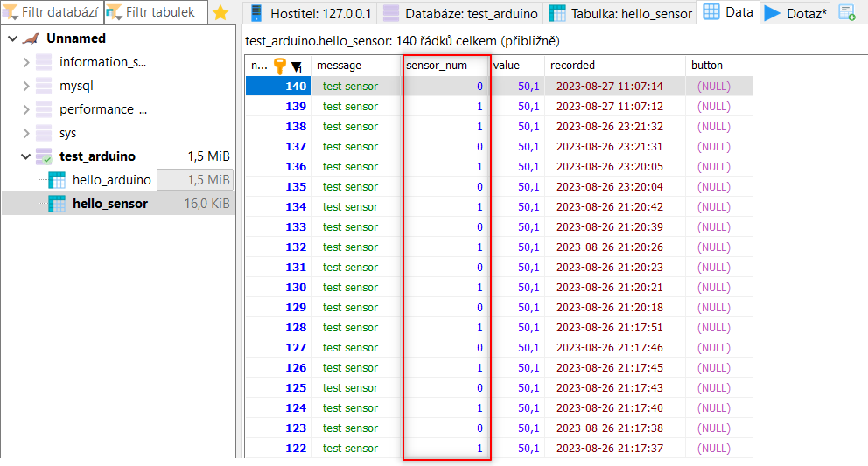Click the new query tab icon
The image size is (868, 466).
846,13
